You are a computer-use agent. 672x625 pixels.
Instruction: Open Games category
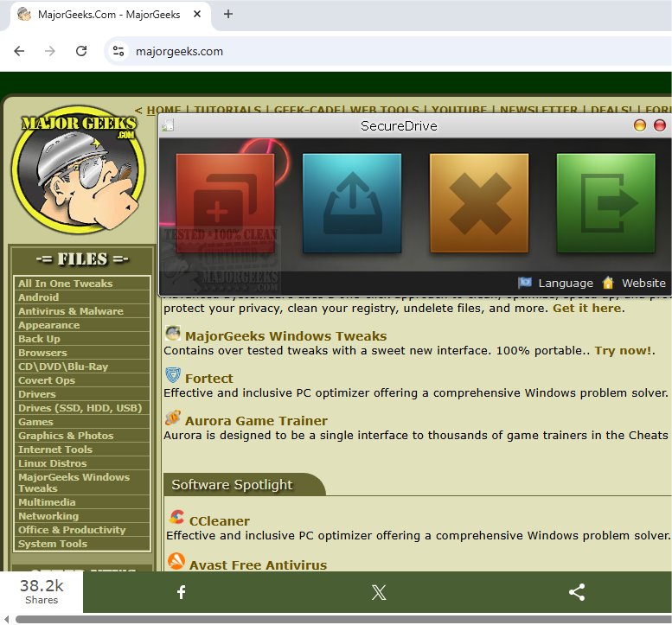[81, 422]
